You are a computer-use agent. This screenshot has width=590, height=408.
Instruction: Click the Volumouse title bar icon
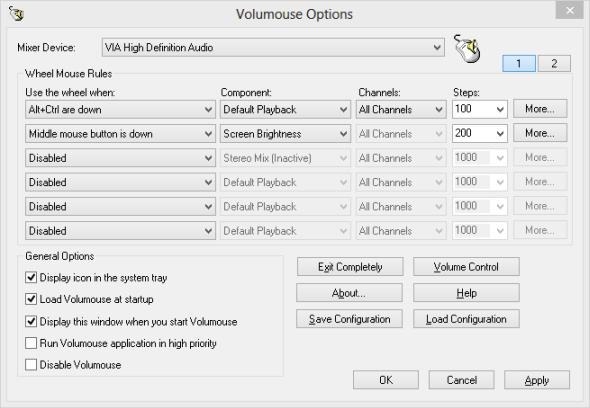pyautogui.click(x=17, y=14)
